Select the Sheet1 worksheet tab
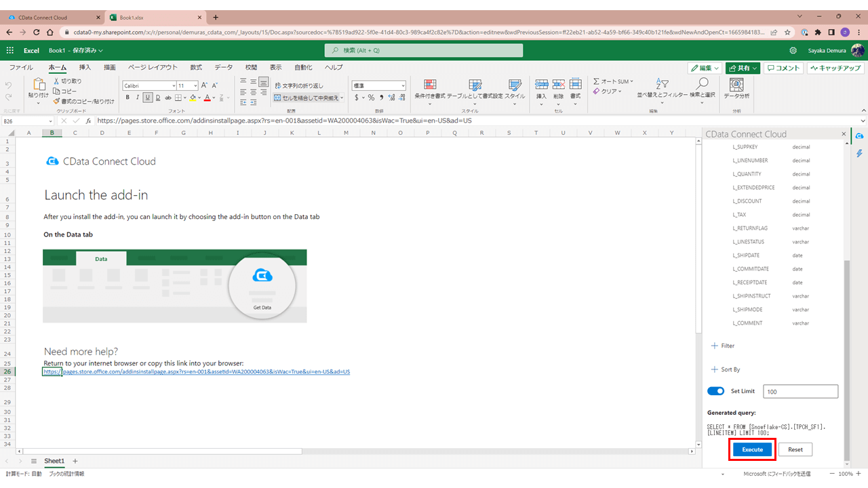The image size is (868, 488). pos(54,461)
